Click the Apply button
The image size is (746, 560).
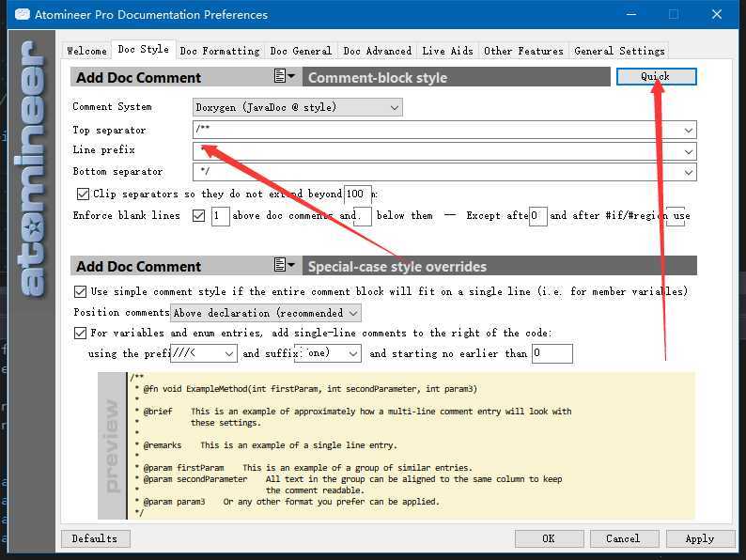pyautogui.click(x=700, y=538)
